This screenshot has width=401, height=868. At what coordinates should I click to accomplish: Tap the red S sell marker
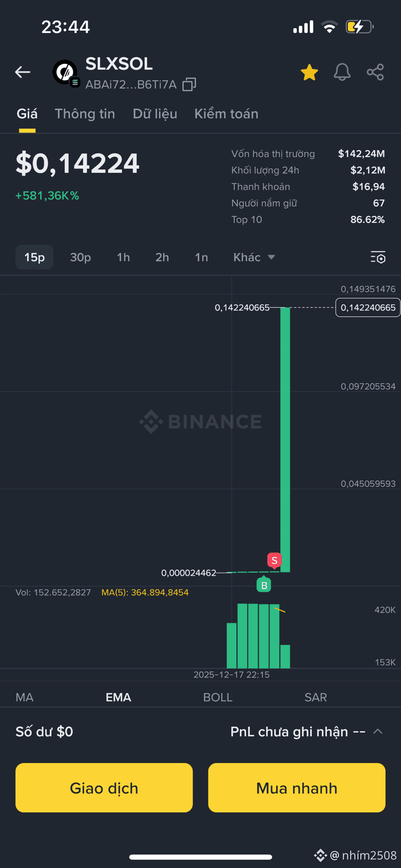(x=275, y=560)
